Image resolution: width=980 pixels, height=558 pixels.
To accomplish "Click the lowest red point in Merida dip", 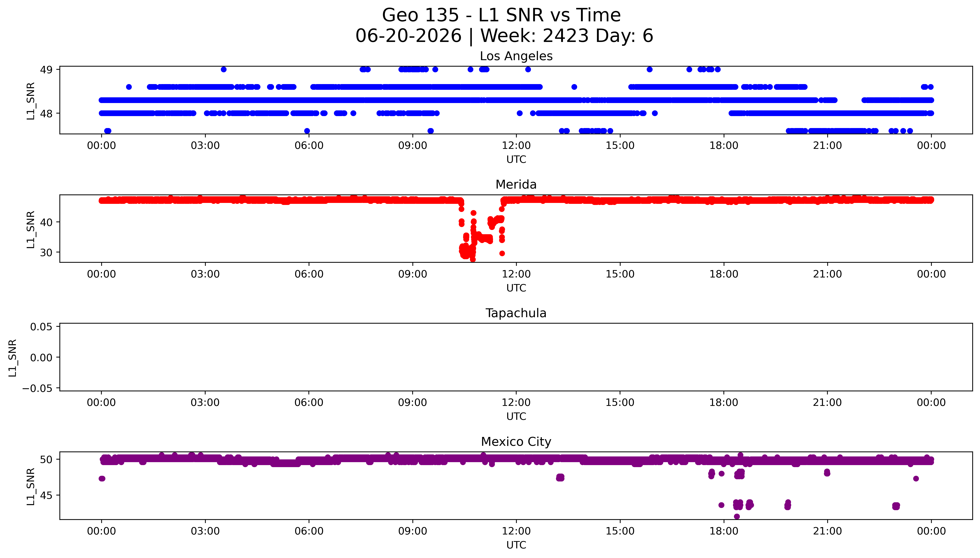I will (x=473, y=259).
